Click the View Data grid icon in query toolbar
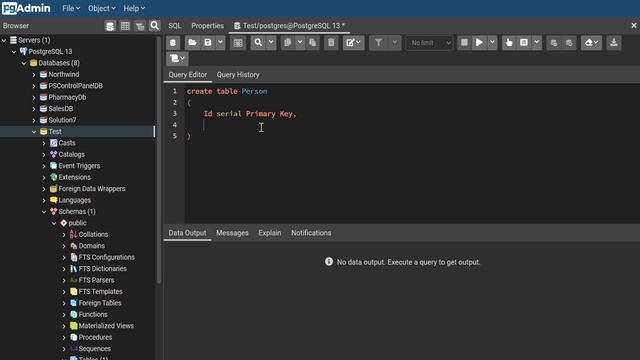 click(x=238, y=42)
